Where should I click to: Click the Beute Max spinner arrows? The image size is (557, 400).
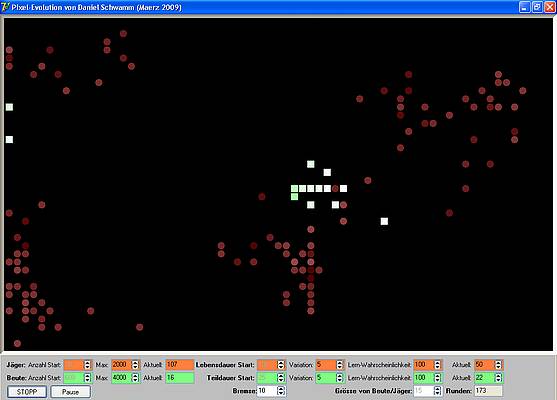click(135, 378)
